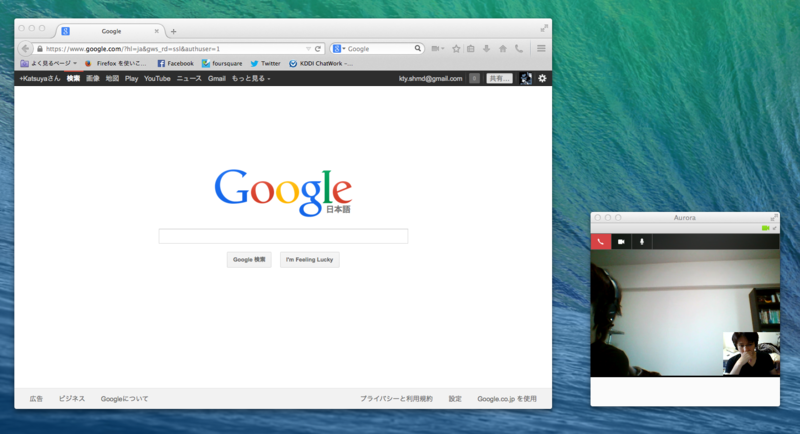800x434 pixels.
Task: Open the URL history dropdown arrow
Action: [x=308, y=49]
